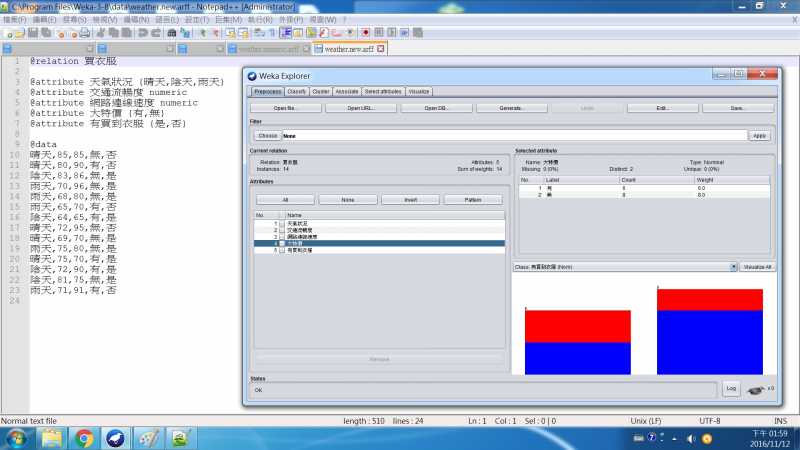
Task: Click the Invert attributes button
Action: pos(411,200)
